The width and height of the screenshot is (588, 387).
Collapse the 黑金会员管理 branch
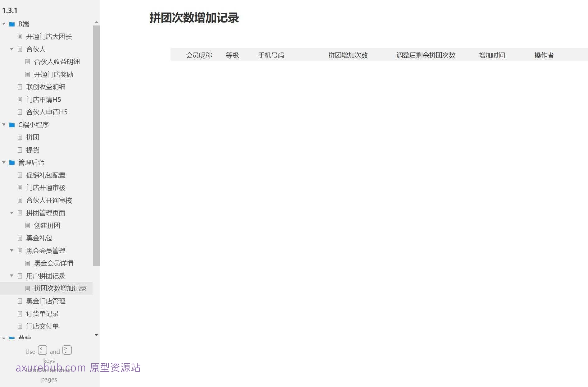12,251
